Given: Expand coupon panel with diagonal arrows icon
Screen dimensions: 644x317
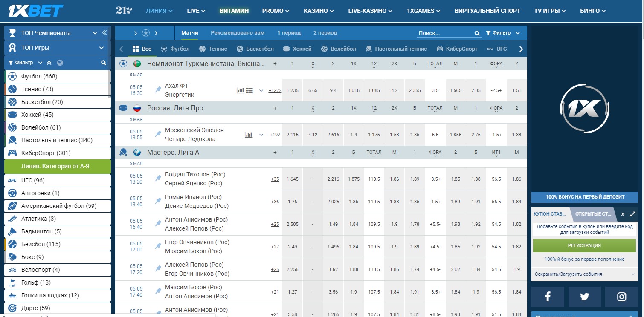Looking at the screenshot, I should pyautogui.click(x=632, y=214).
